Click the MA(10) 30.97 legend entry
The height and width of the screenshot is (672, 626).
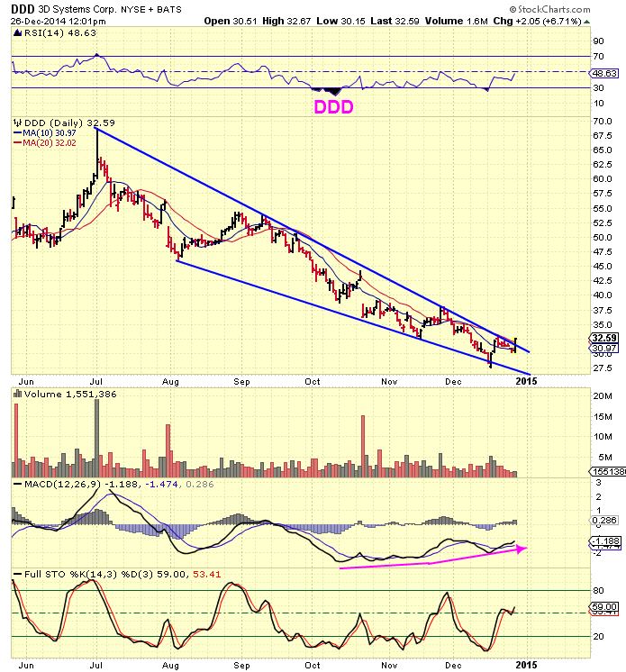(x=45, y=132)
